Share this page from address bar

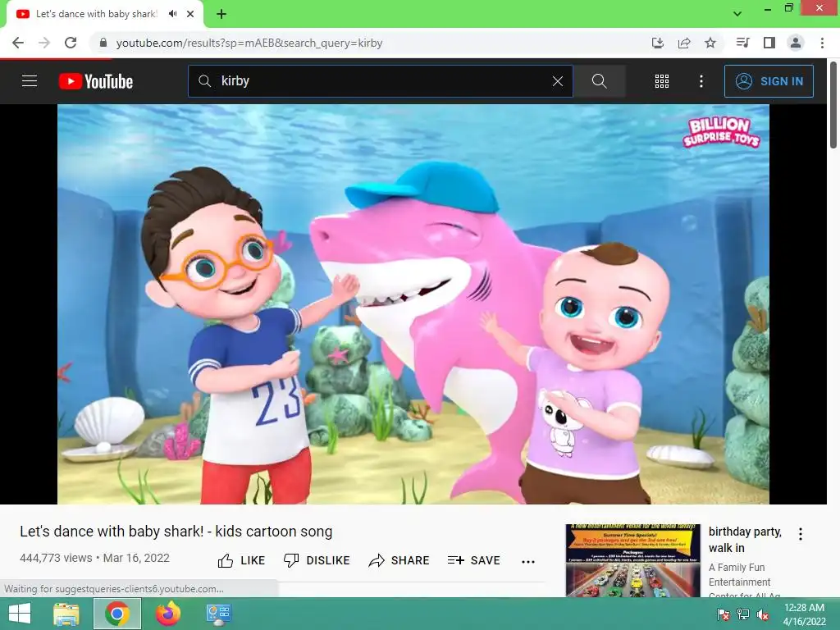tap(684, 43)
